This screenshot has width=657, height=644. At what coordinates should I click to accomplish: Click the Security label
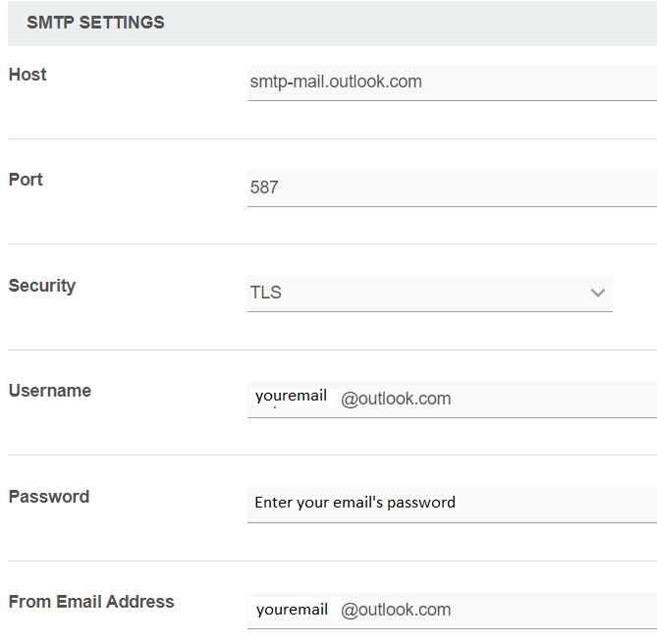pyautogui.click(x=42, y=286)
